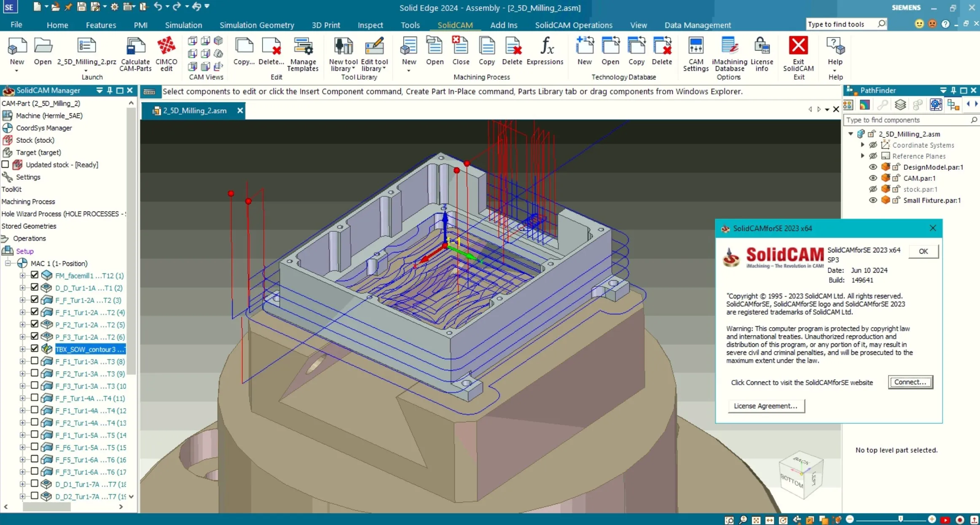Click 2_5D_Milling_2.prz recent part icon
The width and height of the screenshot is (980, 525).
click(x=86, y=46)
